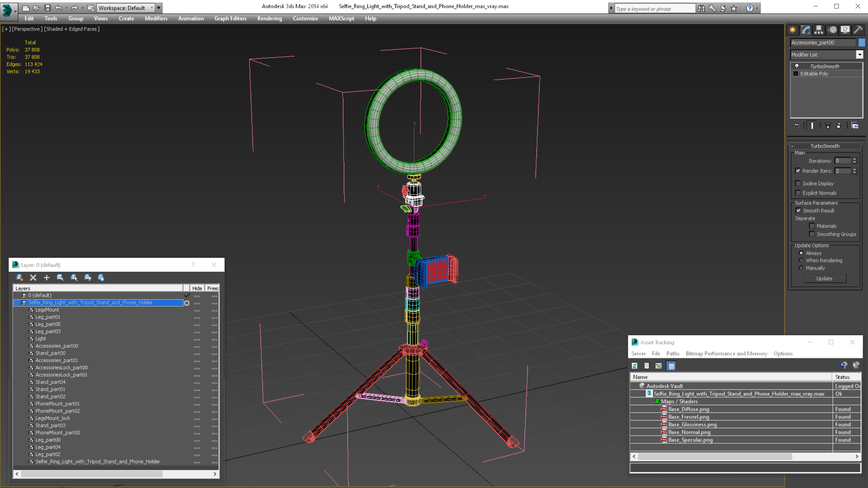
Task: Click Table View icon in Asset Tracking
Action: coord(671,366)
